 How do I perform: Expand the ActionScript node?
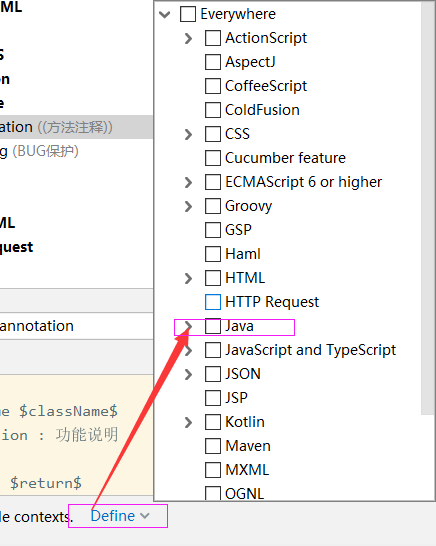[x=188, y=38]
